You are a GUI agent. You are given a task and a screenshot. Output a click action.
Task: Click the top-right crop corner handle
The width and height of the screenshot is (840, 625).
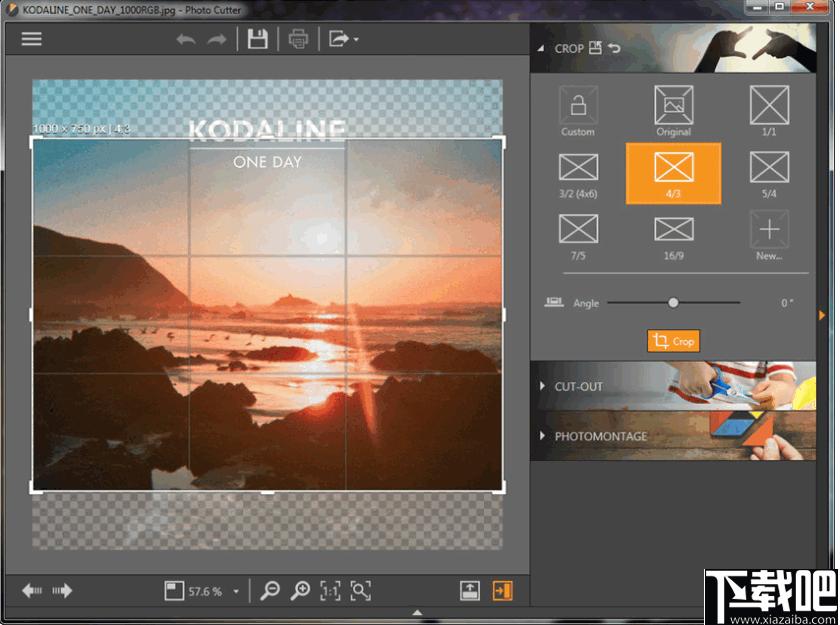[501, 140]
